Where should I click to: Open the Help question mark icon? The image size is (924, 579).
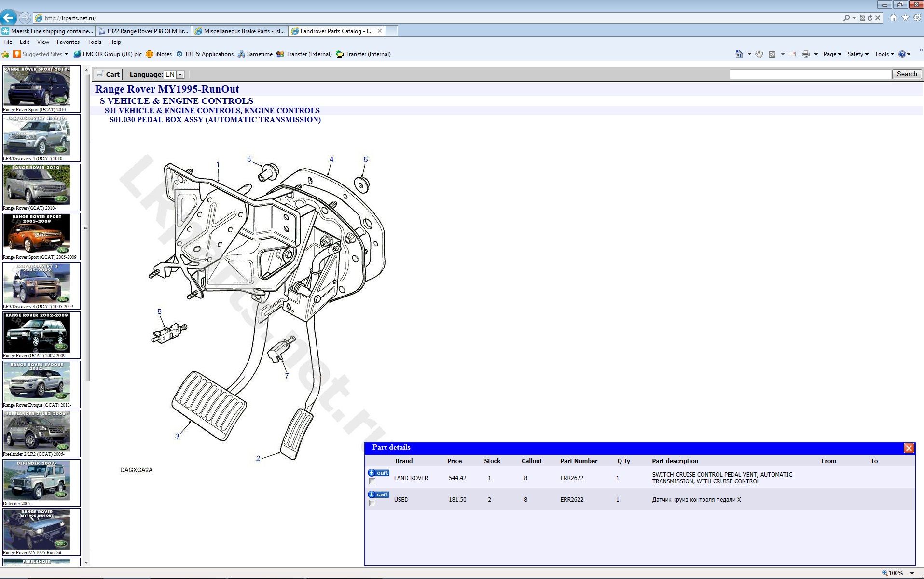point(902,54)
